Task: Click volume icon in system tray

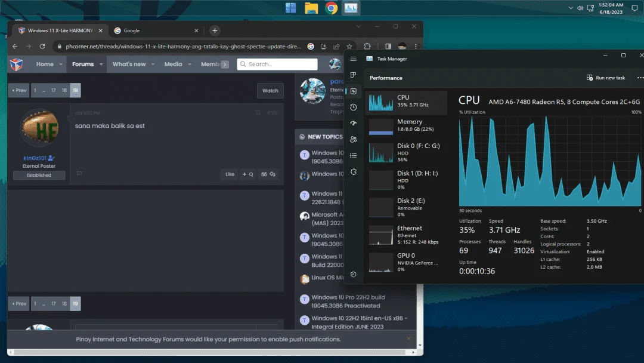Action: [580, 8]
